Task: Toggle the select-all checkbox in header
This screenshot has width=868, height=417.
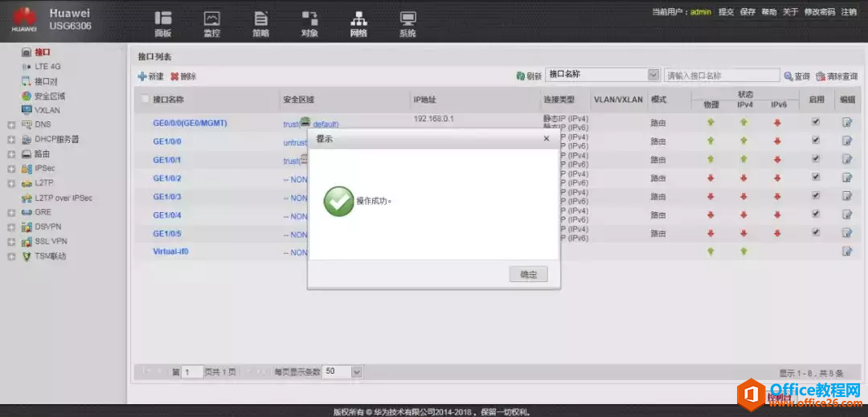Action: pos(145,99)
